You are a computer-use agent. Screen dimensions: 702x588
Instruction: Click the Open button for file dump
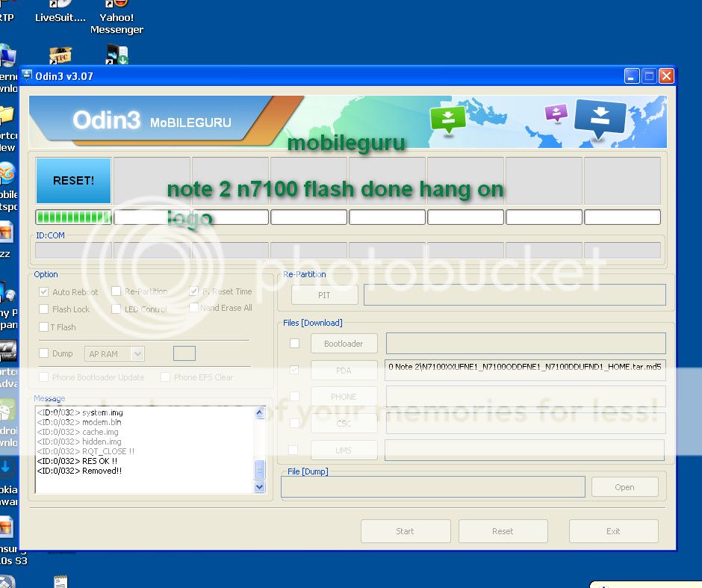point(624,487)
